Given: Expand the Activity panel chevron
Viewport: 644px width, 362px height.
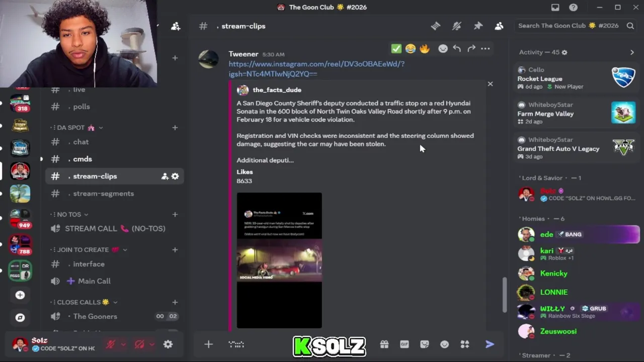Looking at the screenshot, I should (x=632, y=52).
